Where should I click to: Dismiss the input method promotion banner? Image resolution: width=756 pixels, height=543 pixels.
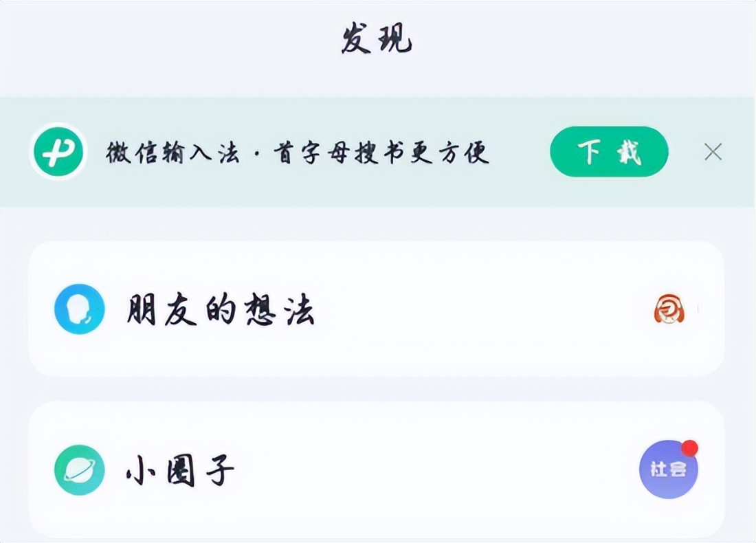714,152
